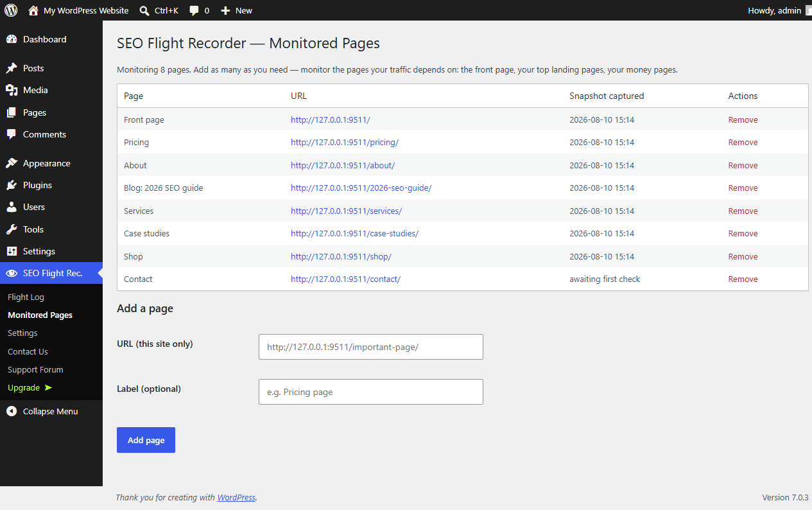Screen dimensions: 812x510
Task: Remove Blog: 2026 SEO guide page
Action: click(x=743, y=188)
